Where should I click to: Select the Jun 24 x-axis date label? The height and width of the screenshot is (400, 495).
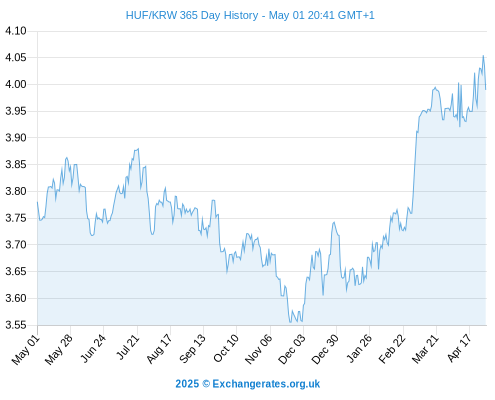pyautogui.click(x=93, y=348)
